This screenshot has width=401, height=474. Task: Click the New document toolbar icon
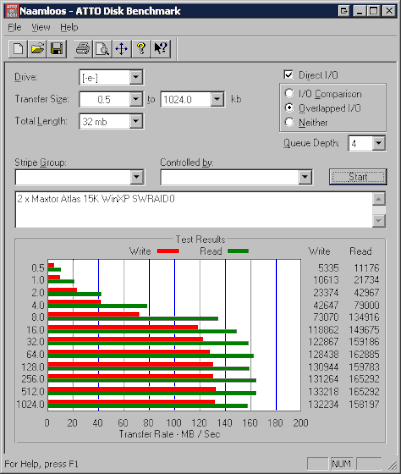(x=18, y=49)
